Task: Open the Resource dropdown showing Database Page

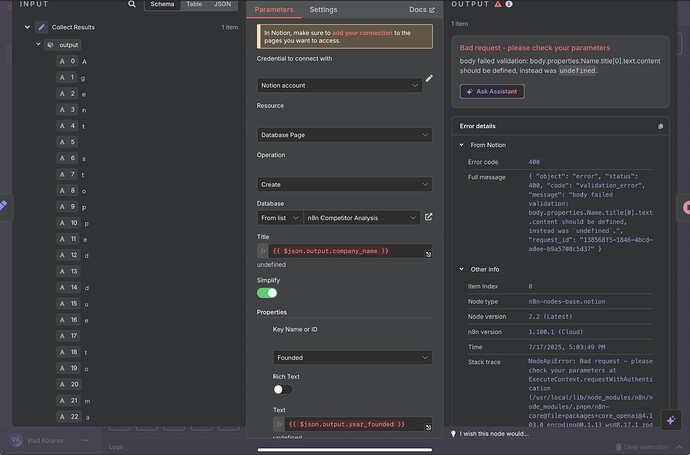Action: tap(344, 135)
